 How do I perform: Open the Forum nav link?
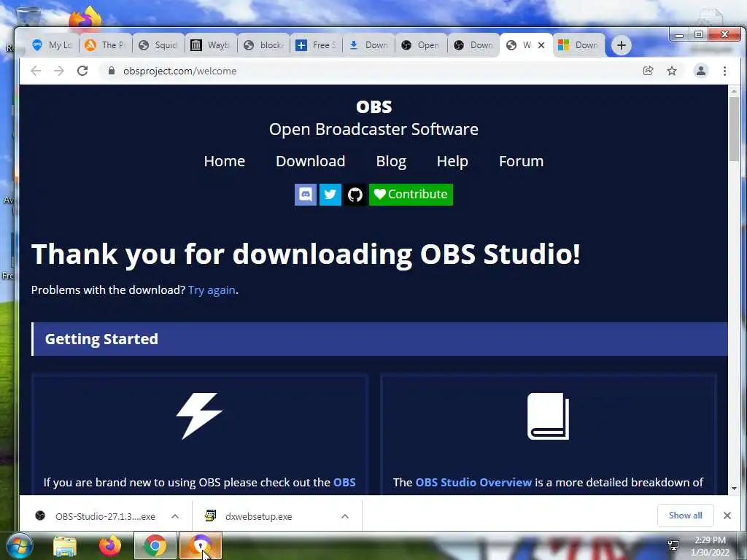[521, 161]
